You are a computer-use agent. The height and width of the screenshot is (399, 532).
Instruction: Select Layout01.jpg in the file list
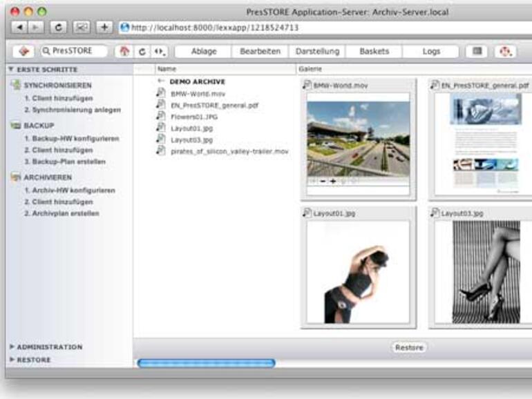point(191,128)
